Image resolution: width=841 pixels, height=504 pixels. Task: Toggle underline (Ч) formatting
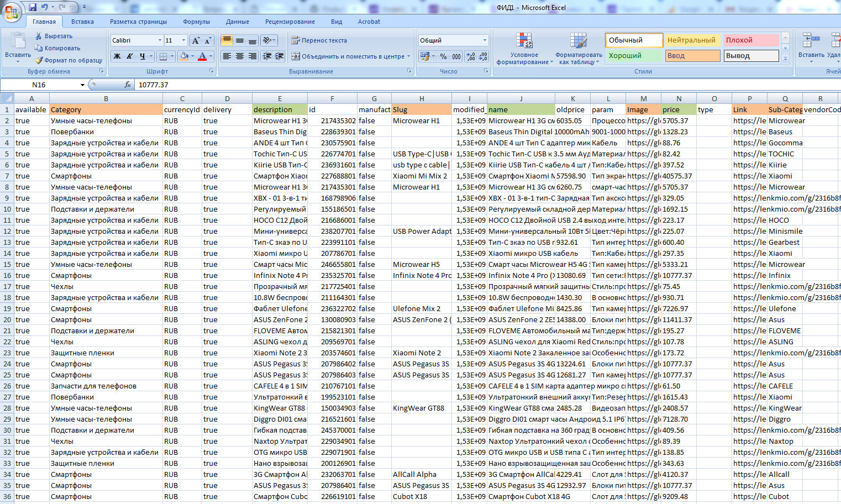pyautogui.click(x=142, y=56)
